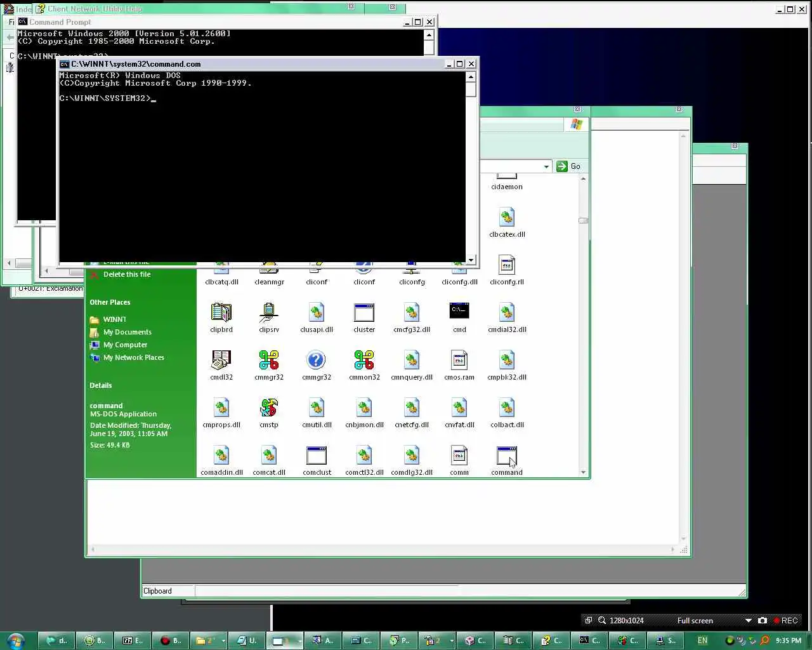The height and width of the screenshot is (650, 812).
Task: Click the Clipboard status bar label
Action: pyautogui.click(x=157, y=591)
